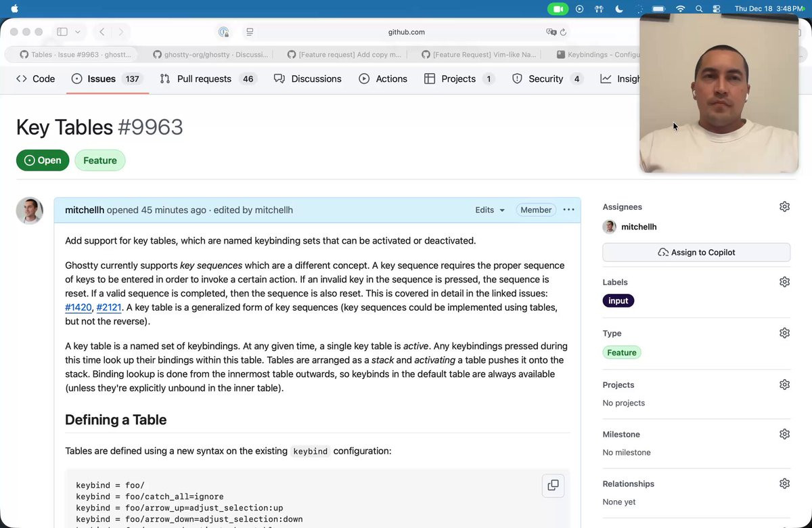
Task: Click the Key Tables #9963 title
Action: pos(99,127)
